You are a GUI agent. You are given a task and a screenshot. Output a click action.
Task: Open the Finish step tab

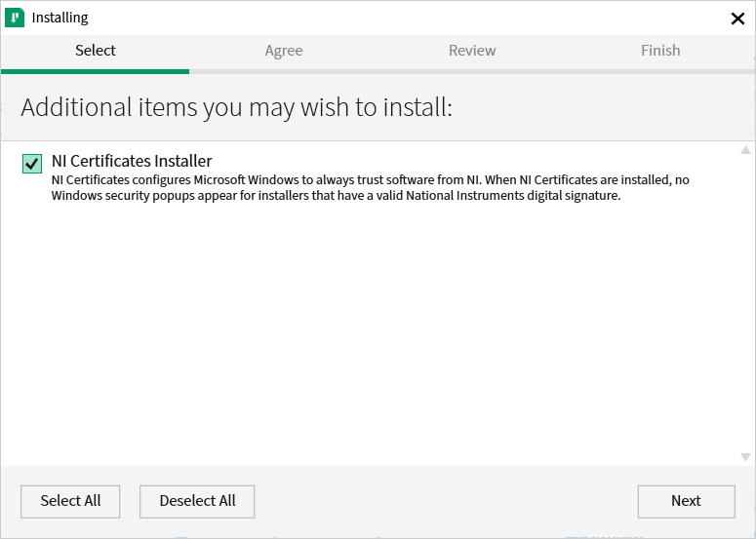click(660, 51)
